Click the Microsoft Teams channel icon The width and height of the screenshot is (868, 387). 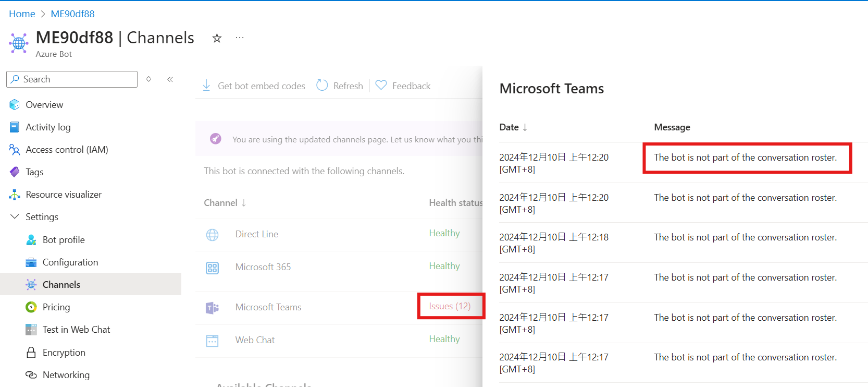coord(212,308)
